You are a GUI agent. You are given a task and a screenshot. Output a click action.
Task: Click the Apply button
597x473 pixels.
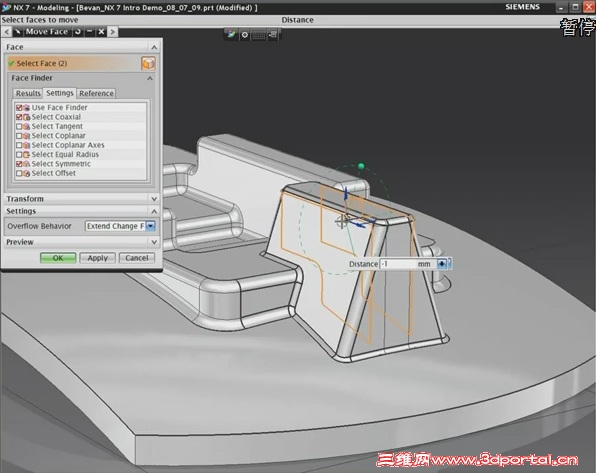coord(97,258)
